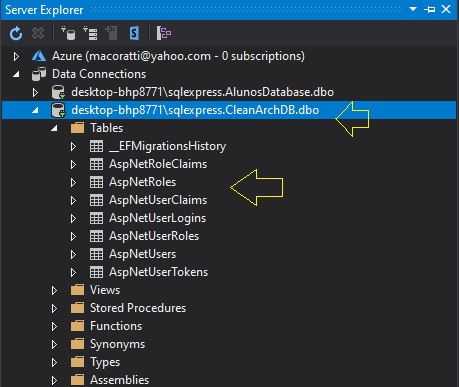Click the Refresh icon in toolbar
This screenshot has height=387, width=459.
point(16,33)
